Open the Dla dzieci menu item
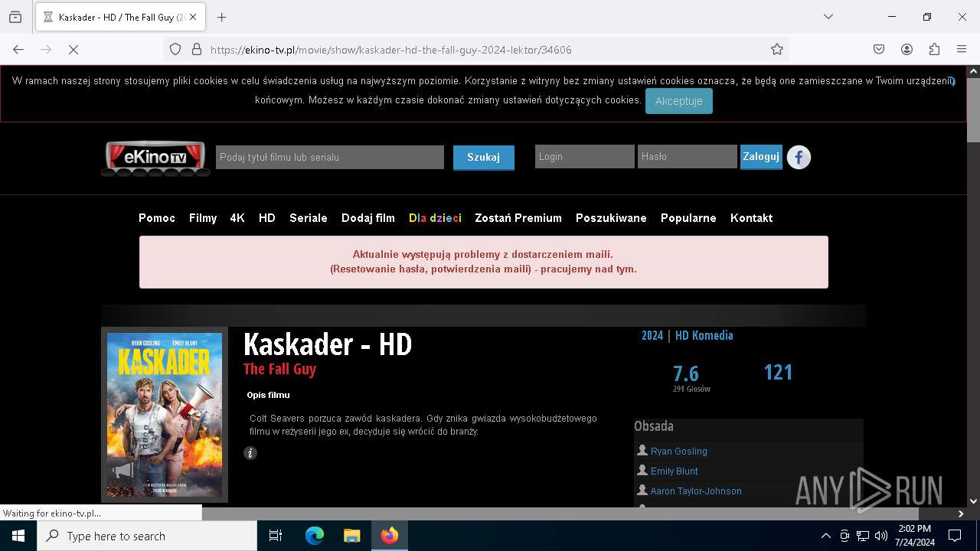The width and height of the screenshot is (980, 551). 435,218
